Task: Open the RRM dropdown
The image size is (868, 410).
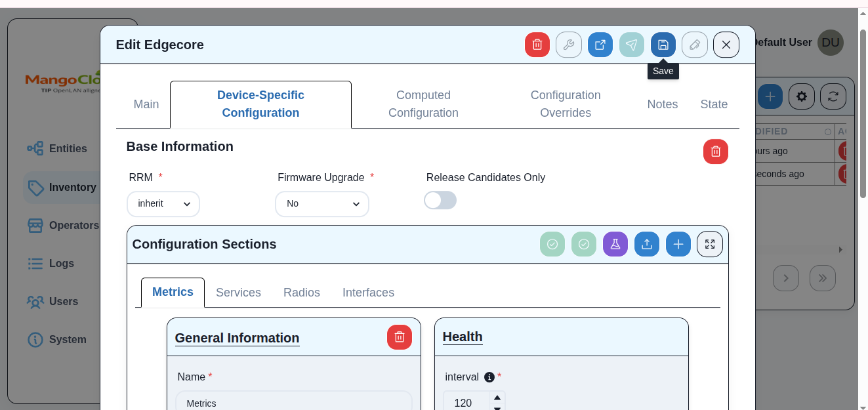Action: point(163,204)
